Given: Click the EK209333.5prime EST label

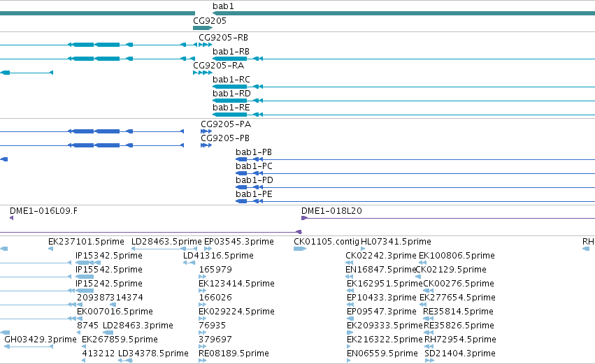Looking at the screenshot, I should point(385,326).
